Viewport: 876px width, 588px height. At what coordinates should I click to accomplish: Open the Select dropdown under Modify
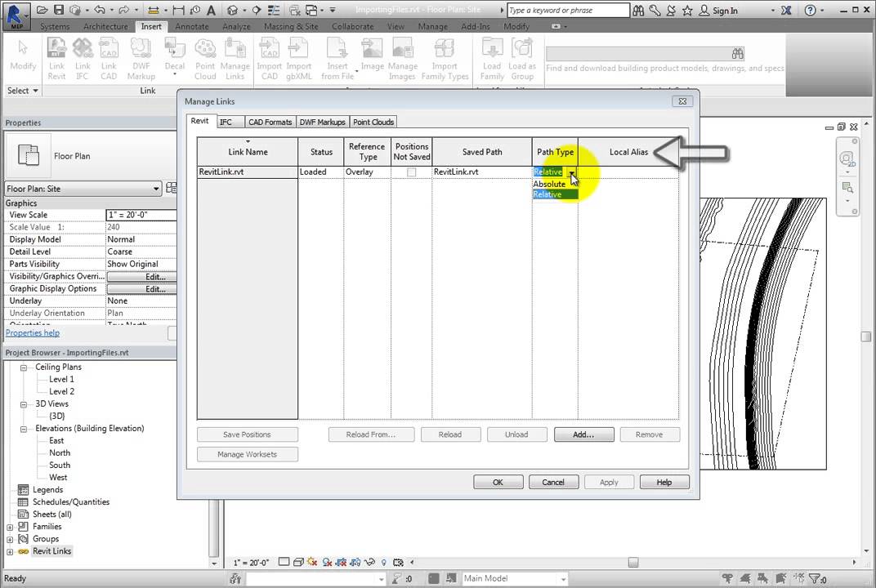(x=23, y=91)
